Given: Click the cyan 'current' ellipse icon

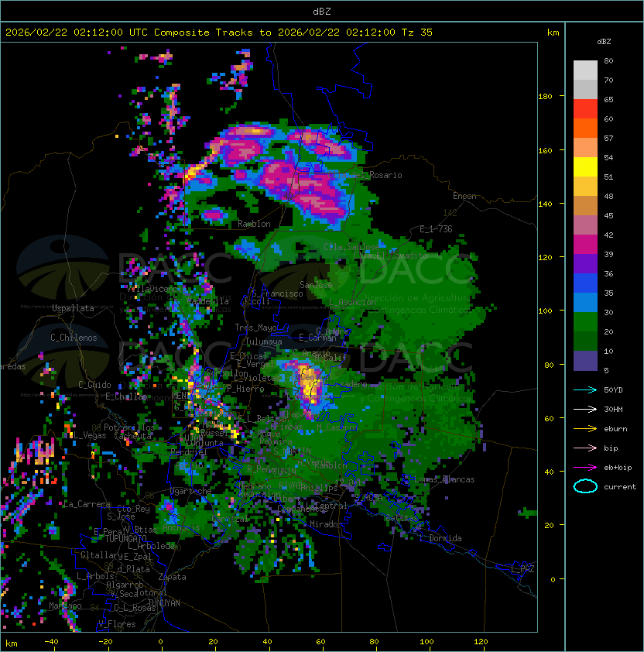Looking at the screenshot, I should [x=585, y=486].
